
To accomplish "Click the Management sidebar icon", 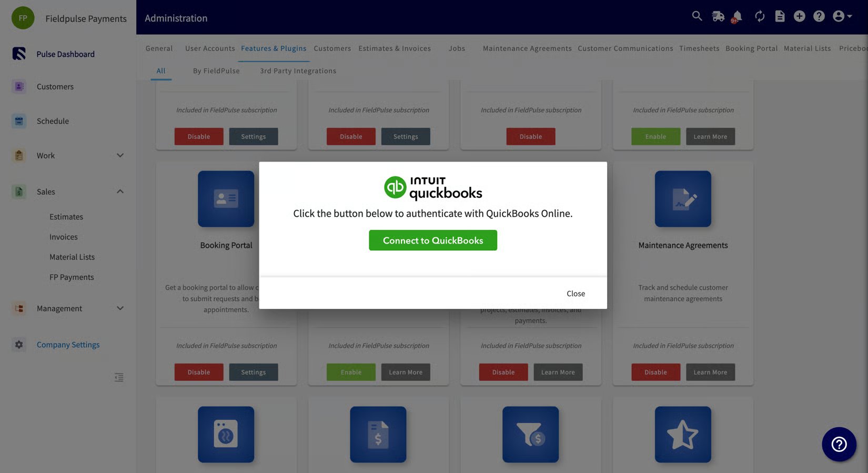I will tap(19, 308).
